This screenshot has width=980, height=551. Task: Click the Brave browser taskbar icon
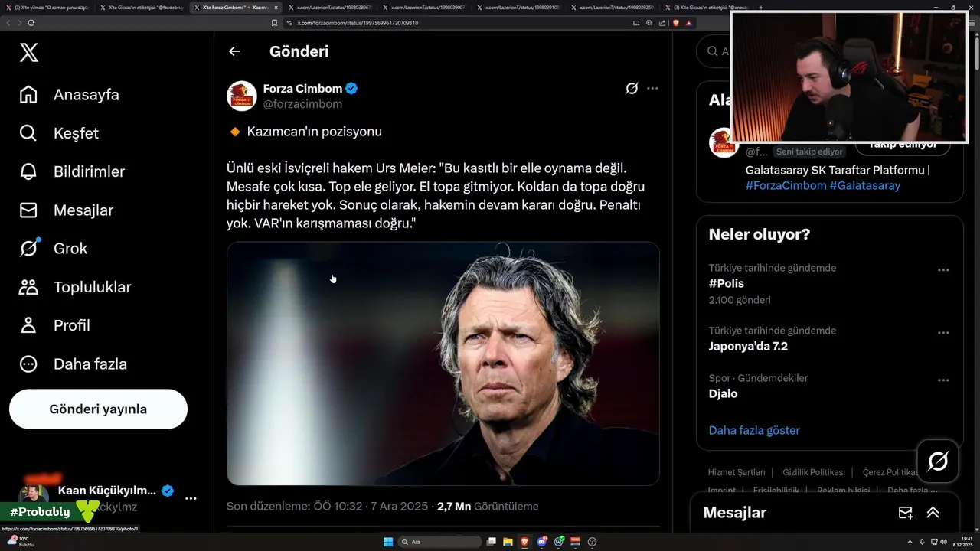pyautogui.click(x=524, y=542)
